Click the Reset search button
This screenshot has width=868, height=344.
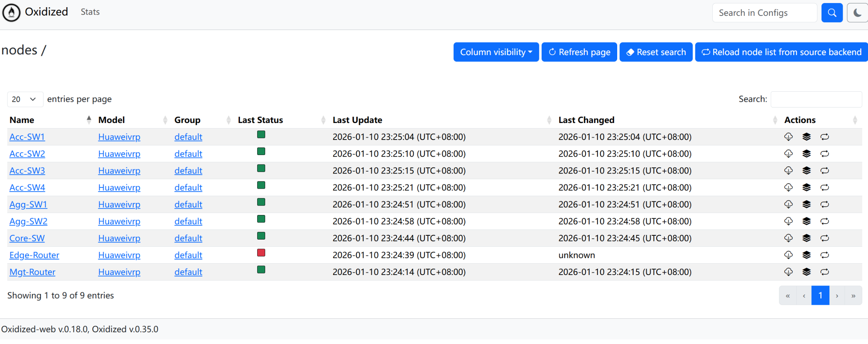tap(656, 52)
